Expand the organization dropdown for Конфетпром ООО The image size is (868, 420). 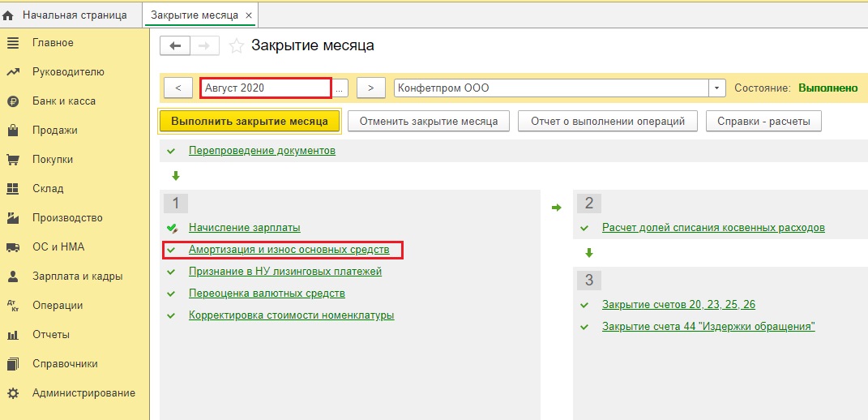click(717, 88)
